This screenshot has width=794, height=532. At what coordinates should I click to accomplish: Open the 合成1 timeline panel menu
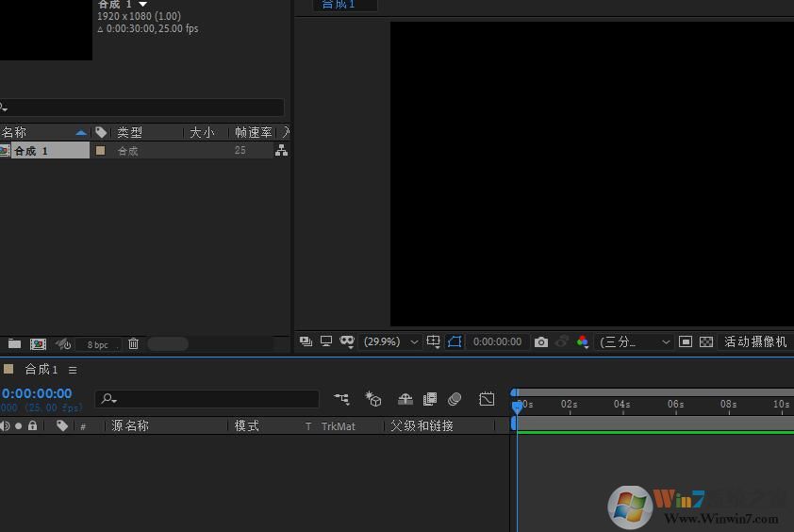coord(73,370)
